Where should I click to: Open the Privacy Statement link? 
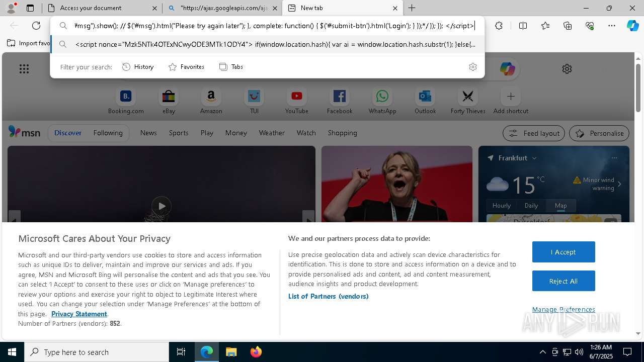(79, 314)
